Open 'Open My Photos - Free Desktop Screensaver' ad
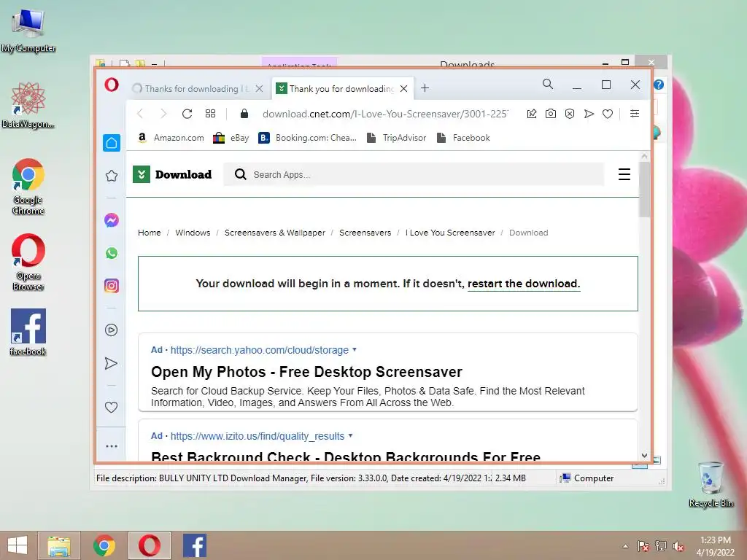The width and height of the screenshot is (747, 560). [x=306, y=372]
